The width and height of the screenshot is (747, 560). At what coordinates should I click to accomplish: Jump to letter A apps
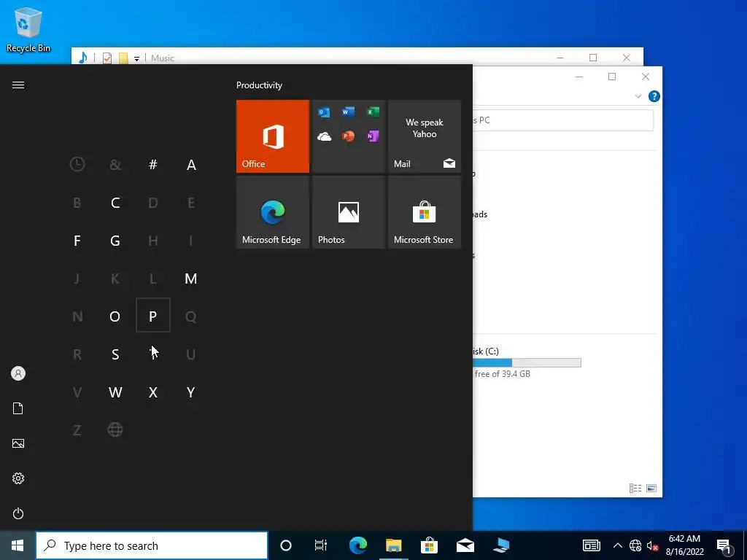pos(191,165)
